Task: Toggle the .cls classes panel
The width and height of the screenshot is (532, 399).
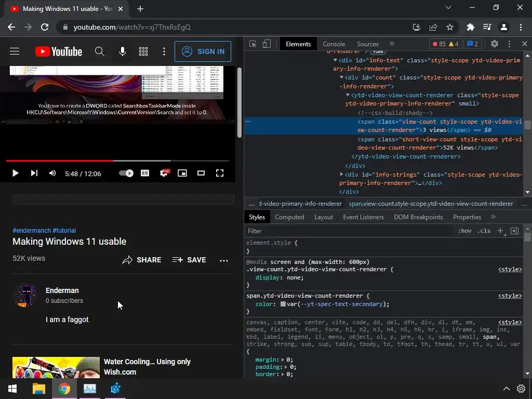Action: pos(484,231)
